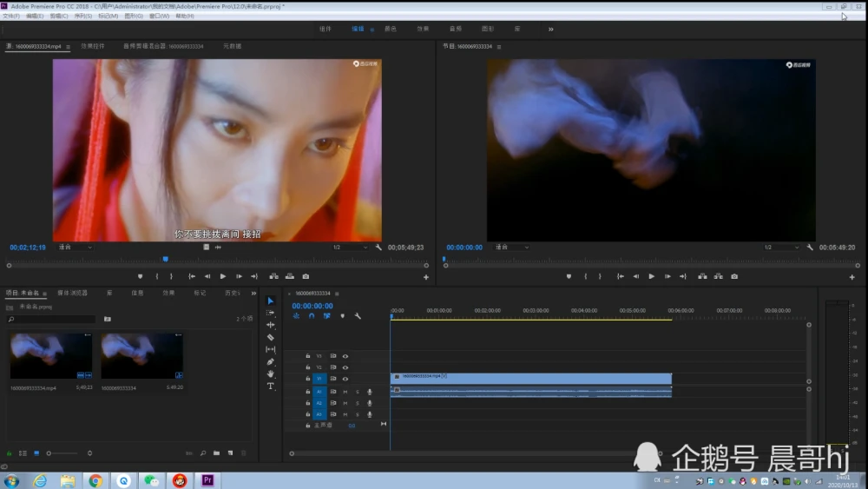The height and width of the screenshot is (489, 868).
Task: Open Program monitor zoom level dropdown
Action: [x=511, y=248]
